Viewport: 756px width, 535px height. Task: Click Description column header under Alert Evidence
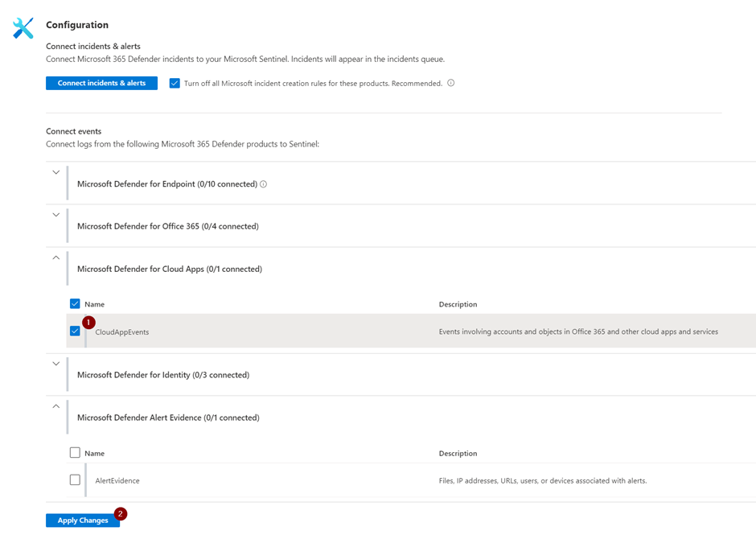tap(458, 454)
